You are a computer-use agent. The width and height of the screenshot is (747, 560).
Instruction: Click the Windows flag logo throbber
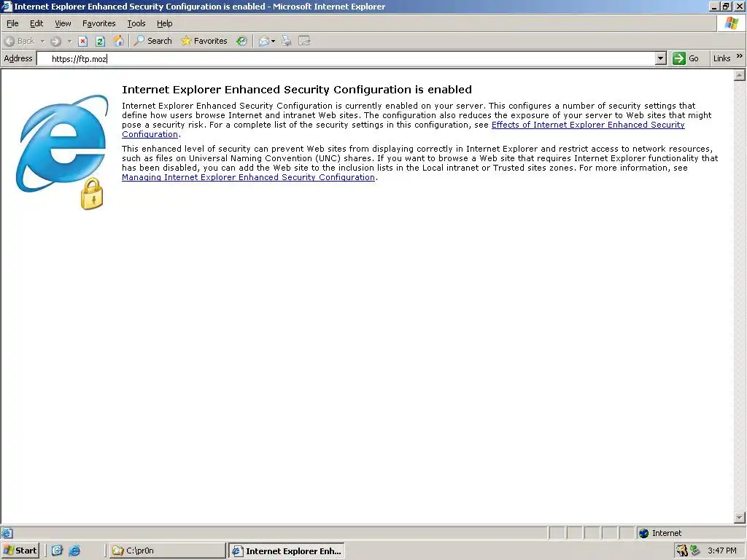tap(731, 23)
